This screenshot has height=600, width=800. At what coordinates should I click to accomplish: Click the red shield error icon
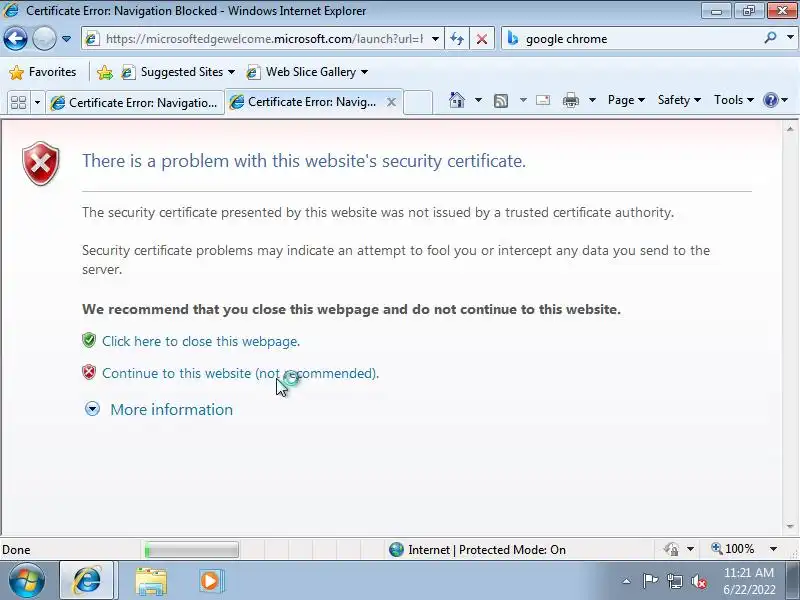coord(41,163)
